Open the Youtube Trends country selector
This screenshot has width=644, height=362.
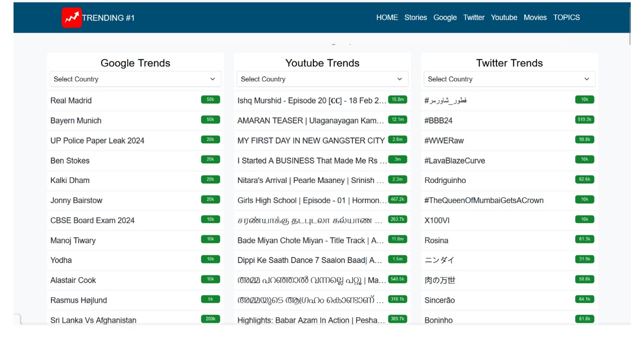322,79
